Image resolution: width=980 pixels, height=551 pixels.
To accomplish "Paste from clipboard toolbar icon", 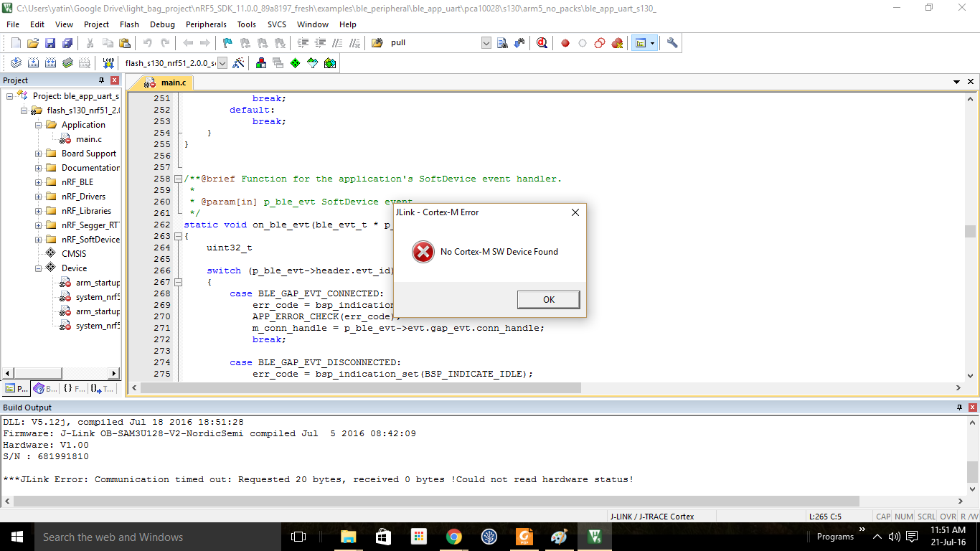I will pyautogui.click(x=125, y=43).
